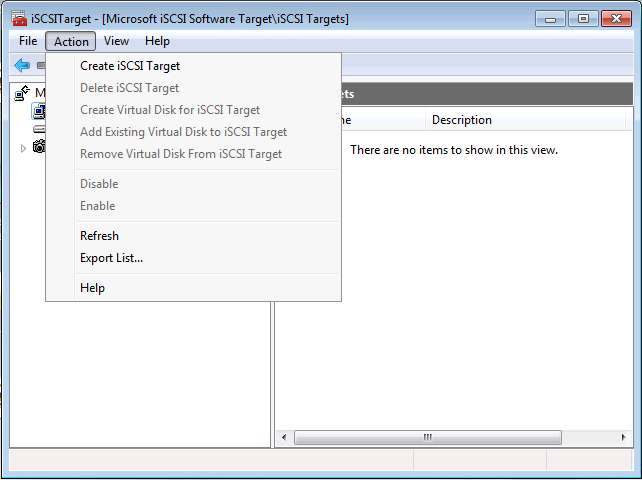642x480 pixels.
Task: Click the Description column header
Action: (525, 120)
